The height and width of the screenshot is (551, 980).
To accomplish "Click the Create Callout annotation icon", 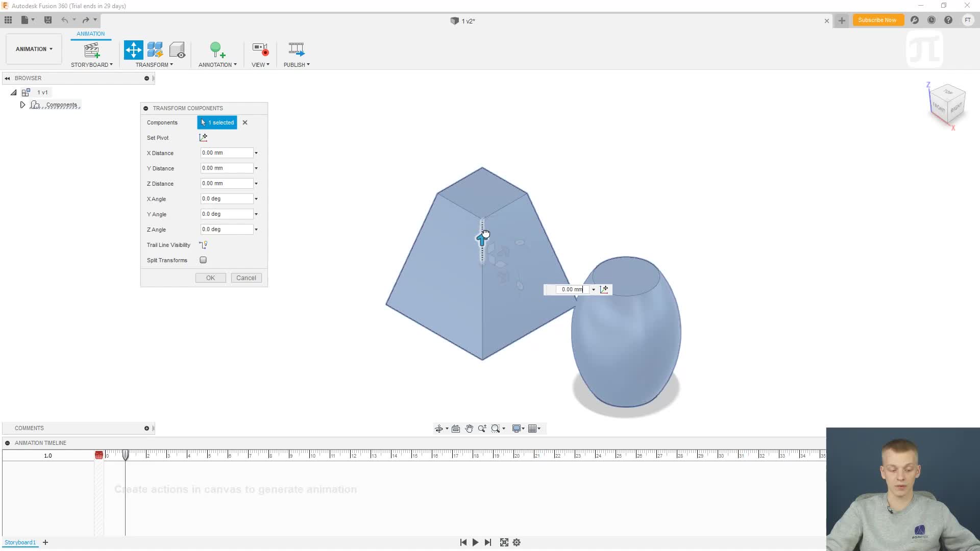I will 217,50.
